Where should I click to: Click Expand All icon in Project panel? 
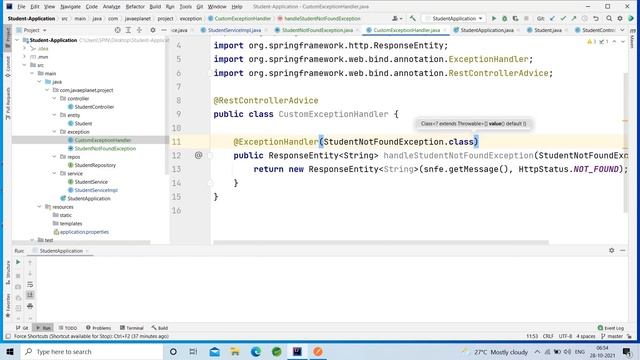click(128, 30)
